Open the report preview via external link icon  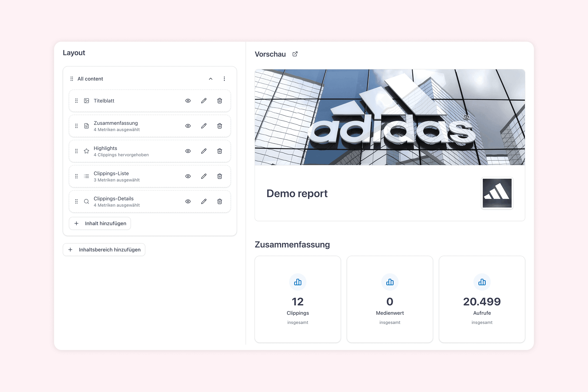click(295, 54)
